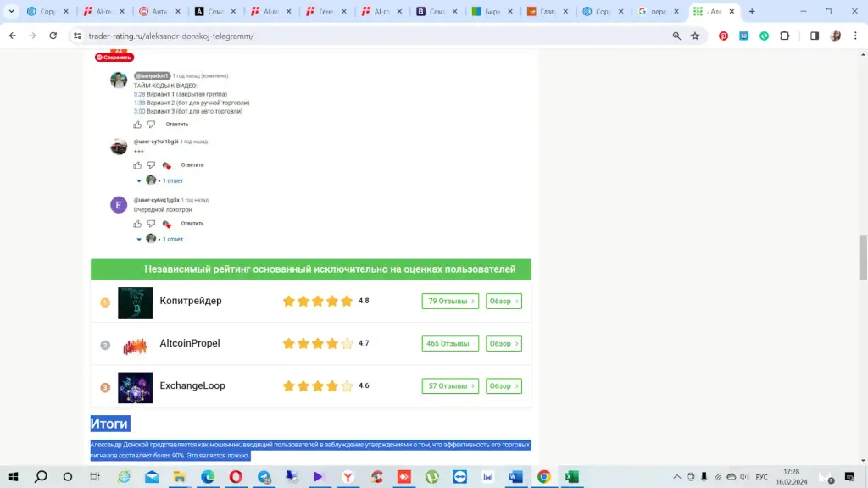The width and height of the screenshot is (868, 488).
Task: Open Windows taskbar search
Action: pos(41,476)
